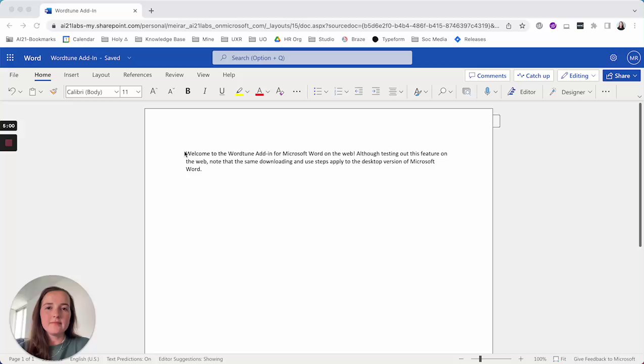This screenshot has width=644, height=364.
Task: Open the Editor pane
Action: (522, 92)
